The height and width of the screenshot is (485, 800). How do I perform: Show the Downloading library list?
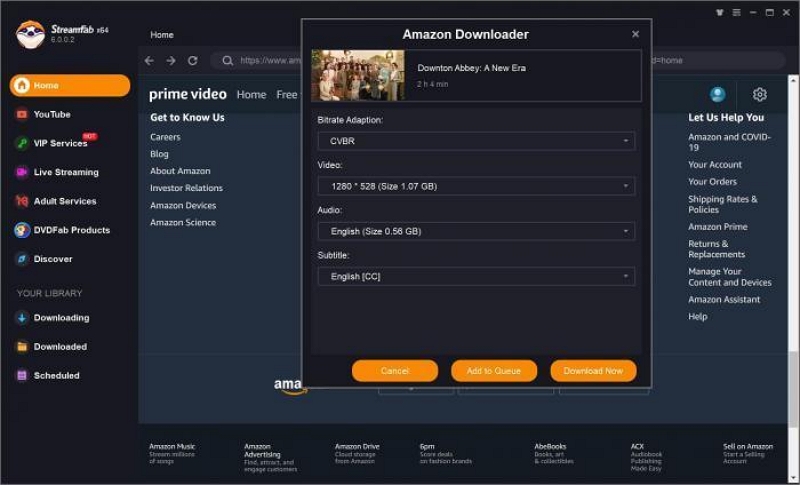pos(61,318)
